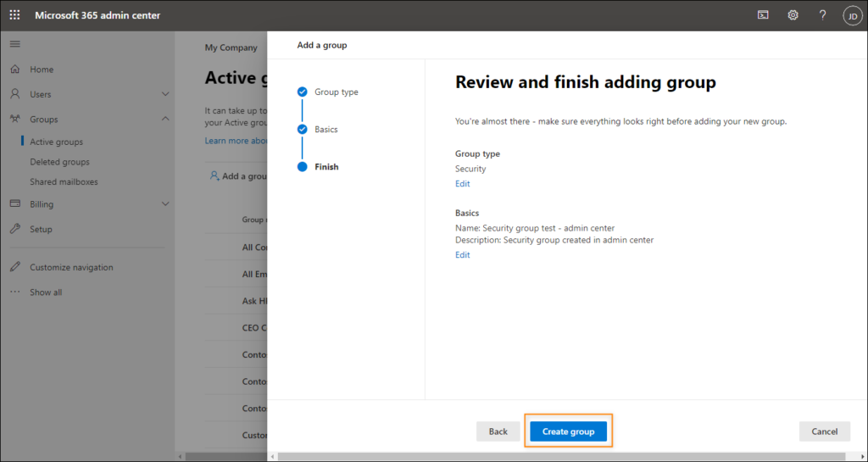Click the Cancel button

[825, 431]
